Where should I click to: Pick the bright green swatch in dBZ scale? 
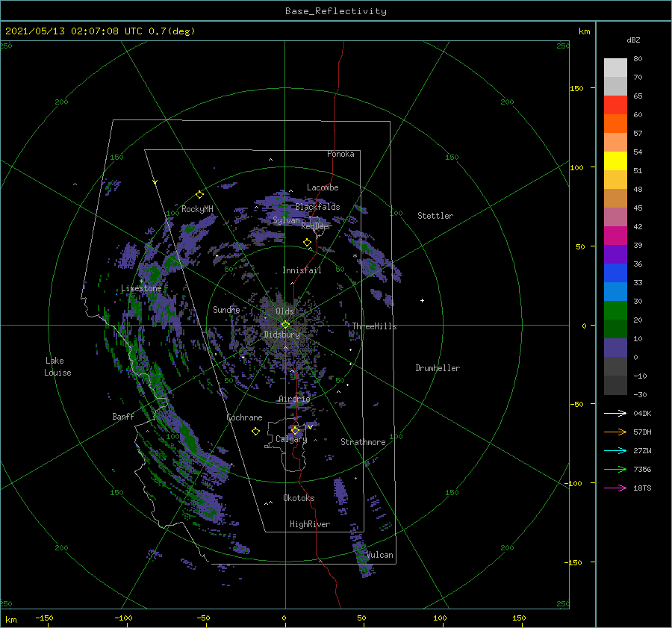pyautogui.click(x=615, y=311)
